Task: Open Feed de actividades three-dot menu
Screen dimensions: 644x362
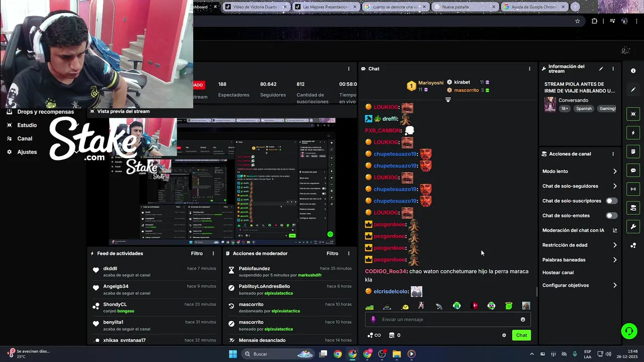Action: [x=213, y=253]
